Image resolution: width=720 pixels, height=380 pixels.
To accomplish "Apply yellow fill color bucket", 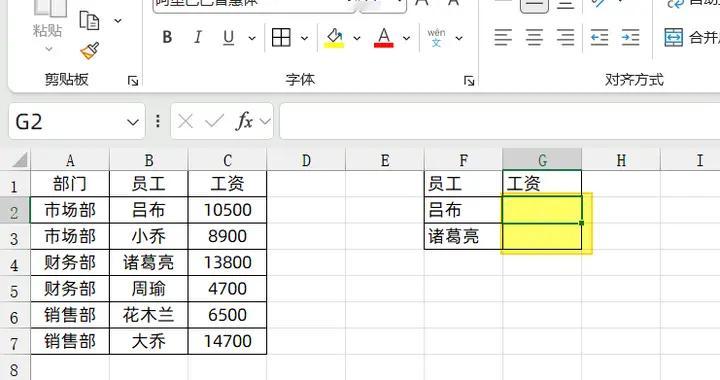I will click(334, 37).
